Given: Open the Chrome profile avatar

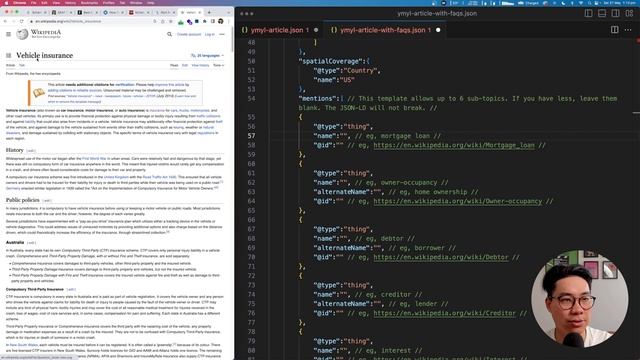Looking at the screenshot, I should pyautogui.click(x=220, y=21).
